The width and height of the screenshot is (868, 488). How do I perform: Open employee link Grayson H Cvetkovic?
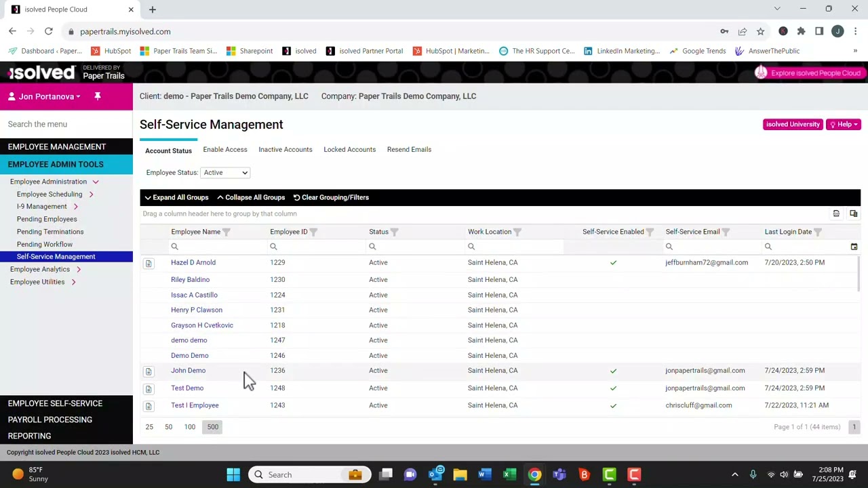point(202,325)
